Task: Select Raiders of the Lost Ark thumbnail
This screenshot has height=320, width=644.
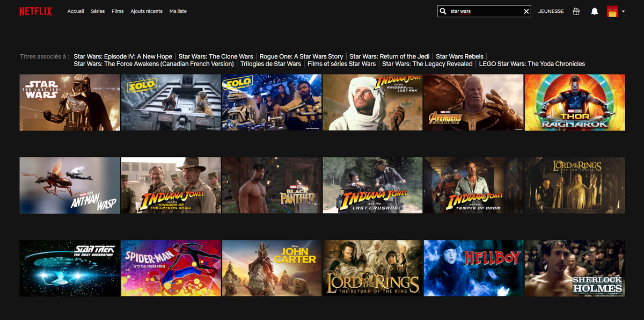Action: tap(372, 103)
